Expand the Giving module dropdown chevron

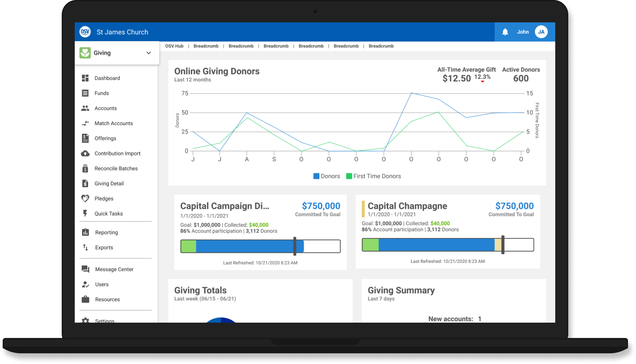pyautogui.click(x=149, y=53)
